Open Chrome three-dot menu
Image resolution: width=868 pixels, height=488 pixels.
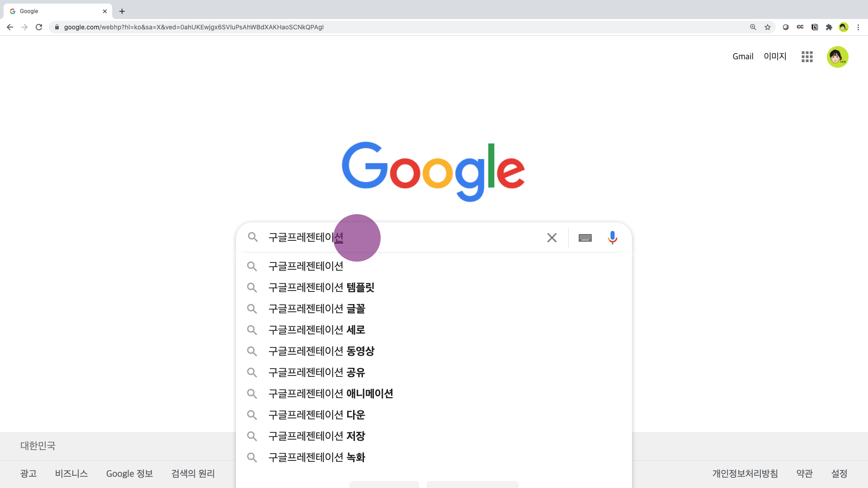(858, 27)
